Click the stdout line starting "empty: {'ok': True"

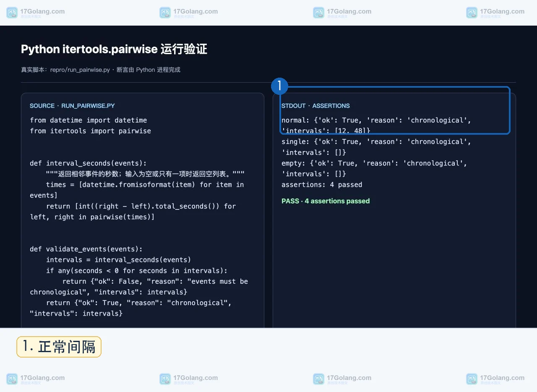point(374,163)
